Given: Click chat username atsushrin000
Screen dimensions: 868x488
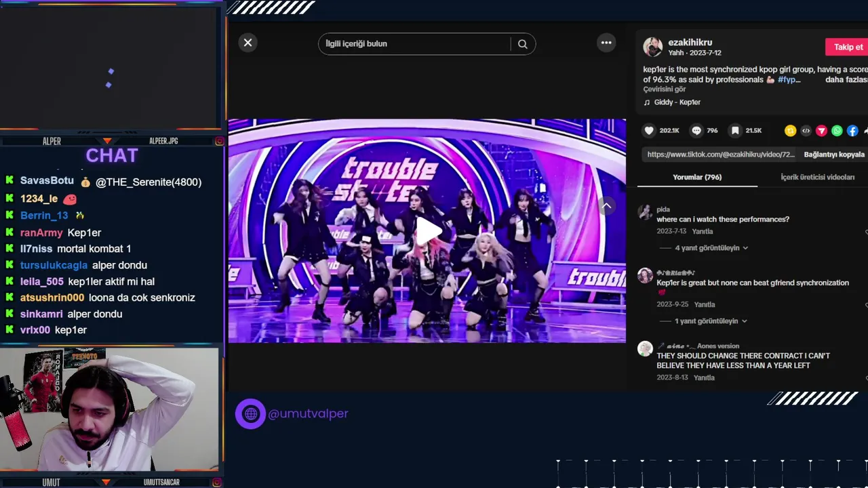Looking at the screenshot, I should click(x=52, y=298).
